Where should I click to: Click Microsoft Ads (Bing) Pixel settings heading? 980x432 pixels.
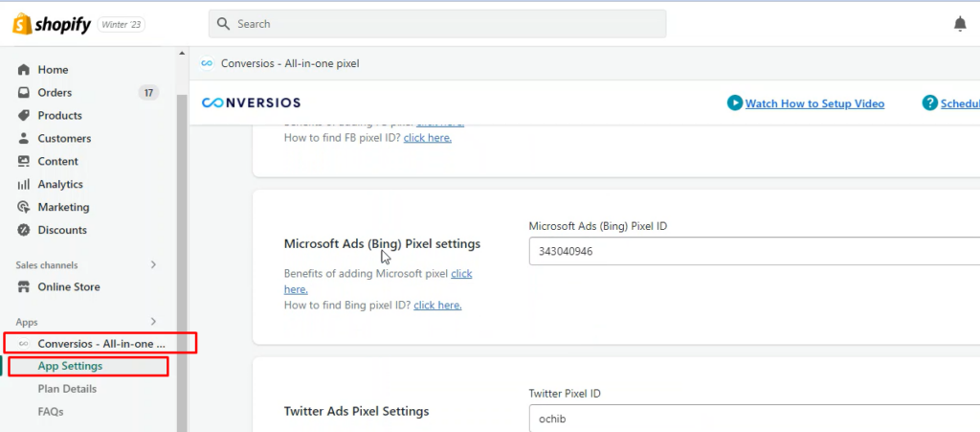tap(382, 244)
